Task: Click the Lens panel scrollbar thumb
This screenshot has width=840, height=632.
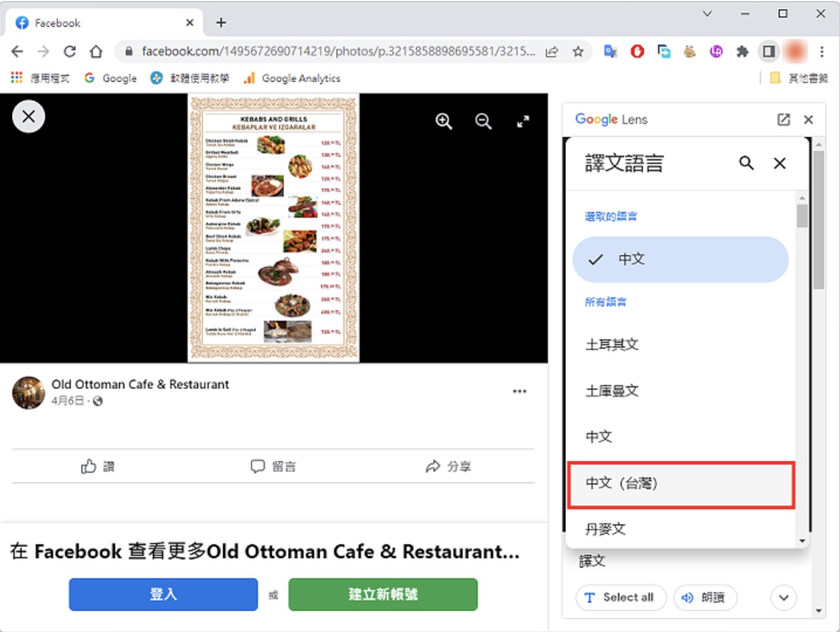Action: [x=819, y=220]
